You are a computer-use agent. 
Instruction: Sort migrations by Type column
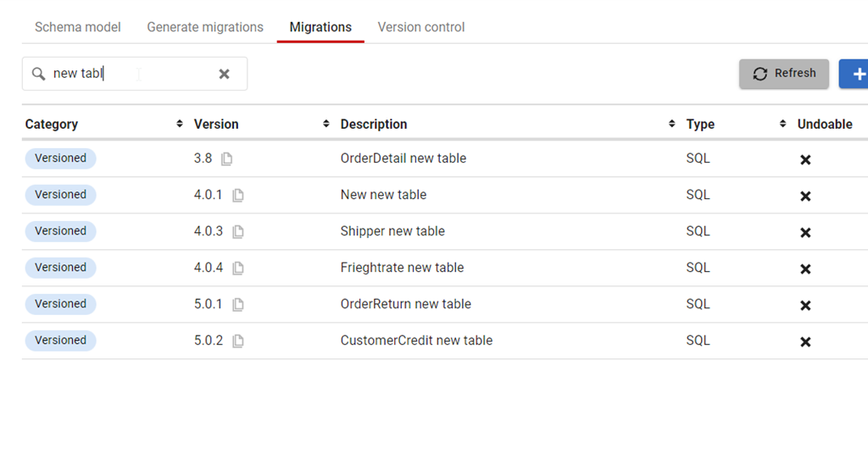pos(782,124)
